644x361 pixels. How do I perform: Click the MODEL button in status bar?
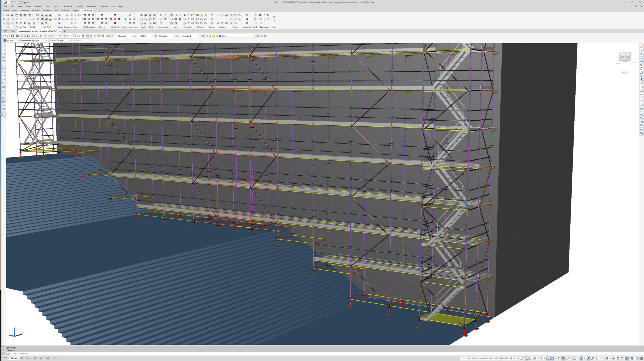coord(504,358)
